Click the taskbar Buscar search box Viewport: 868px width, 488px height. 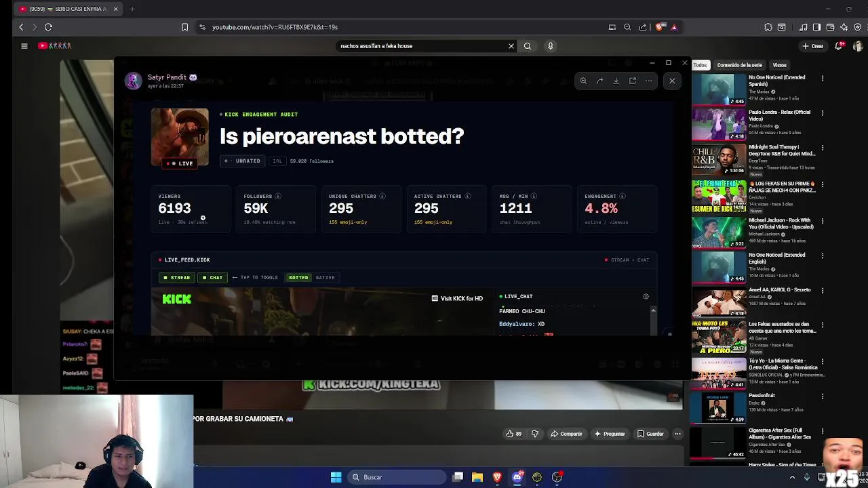click(396, 477)
